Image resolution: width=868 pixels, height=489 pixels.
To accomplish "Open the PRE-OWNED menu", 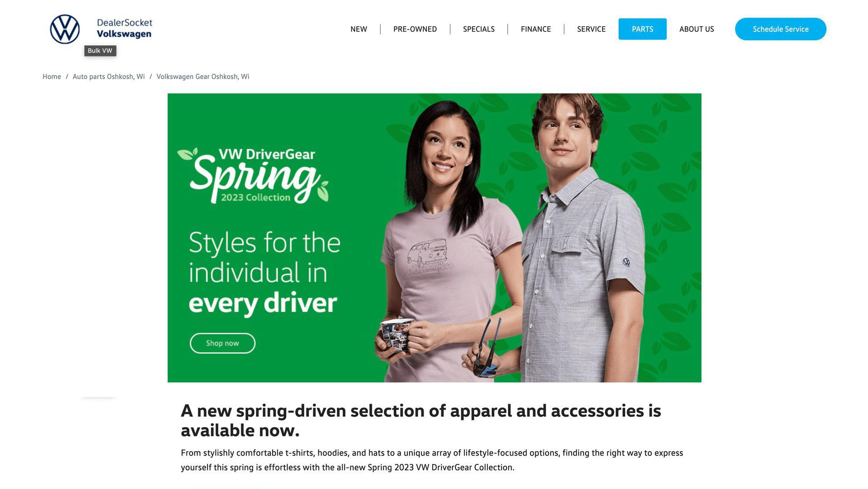I will (x=415, y=29).
